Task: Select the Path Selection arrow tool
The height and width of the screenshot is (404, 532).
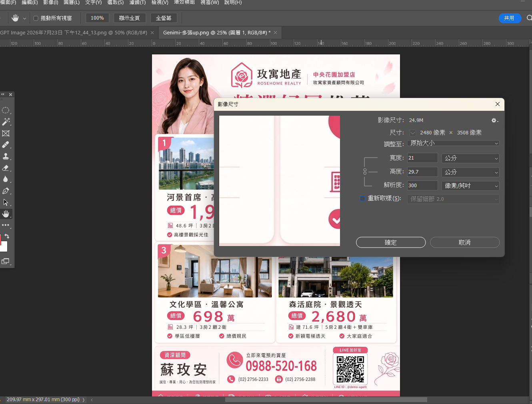Action: pyautogui.click(x=6, y=202)
